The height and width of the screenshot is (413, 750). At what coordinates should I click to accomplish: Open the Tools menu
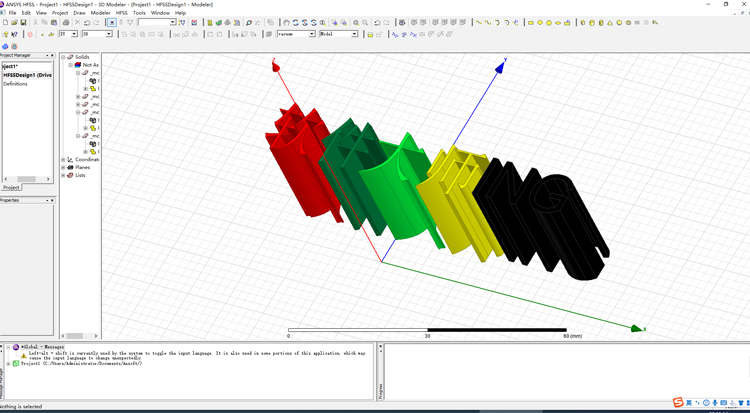pos(139,13)
